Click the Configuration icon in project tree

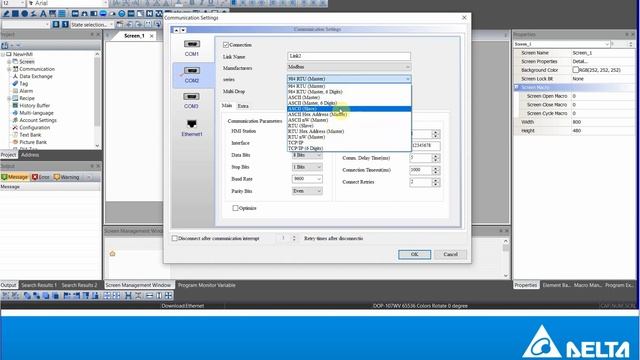[x=15, y=127]
